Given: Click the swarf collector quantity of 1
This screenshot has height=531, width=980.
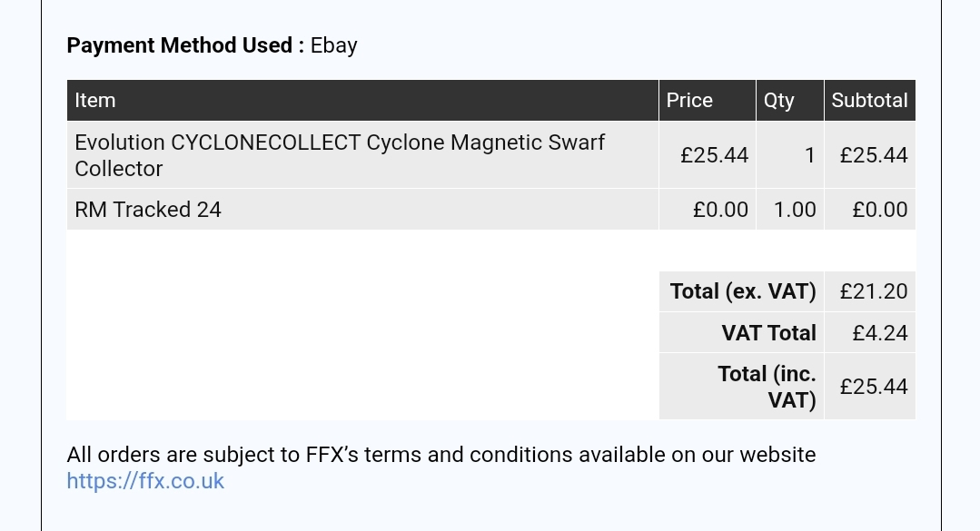Looking at the screenshot, I should tap(809, 156).
